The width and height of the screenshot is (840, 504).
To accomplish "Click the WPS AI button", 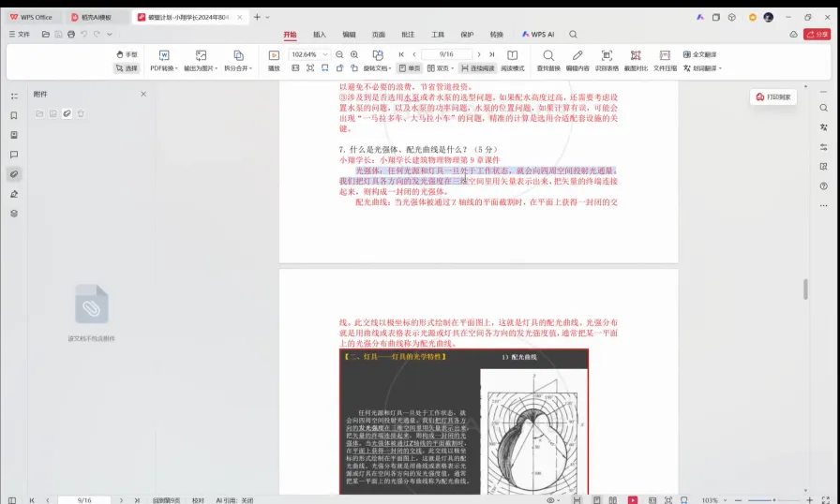I will coord(538,35).
